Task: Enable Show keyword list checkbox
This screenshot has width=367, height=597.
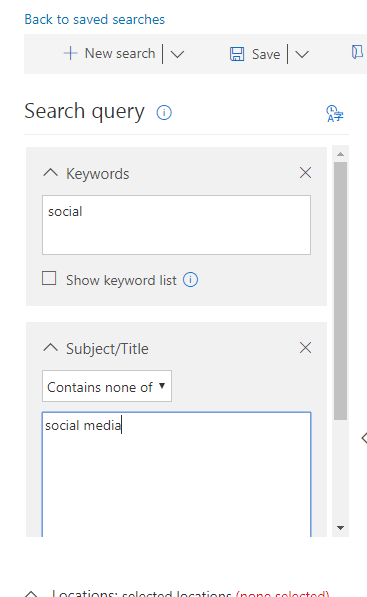Action: (49, 278)
